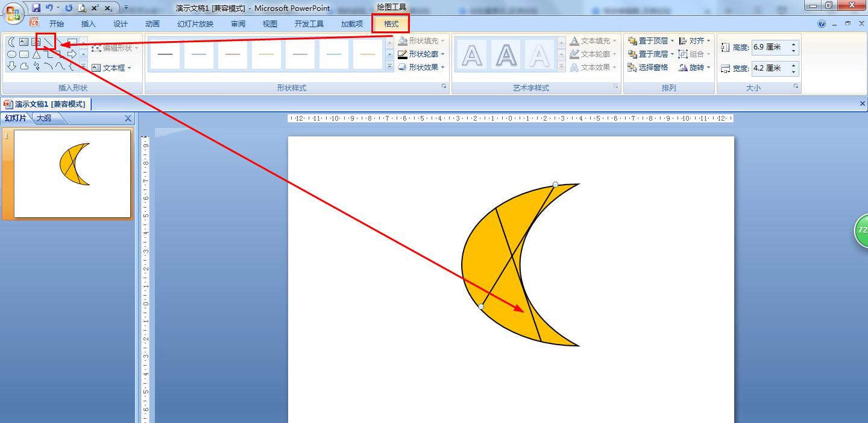Click the 文本框 (Text Box) button
This screenshot has height=423, width=868.
pos(112,68)
